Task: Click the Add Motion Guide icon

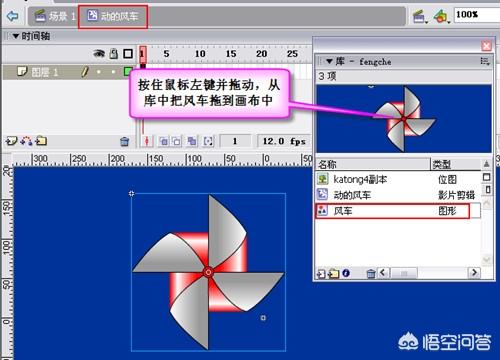Action: tap(26, 141)
